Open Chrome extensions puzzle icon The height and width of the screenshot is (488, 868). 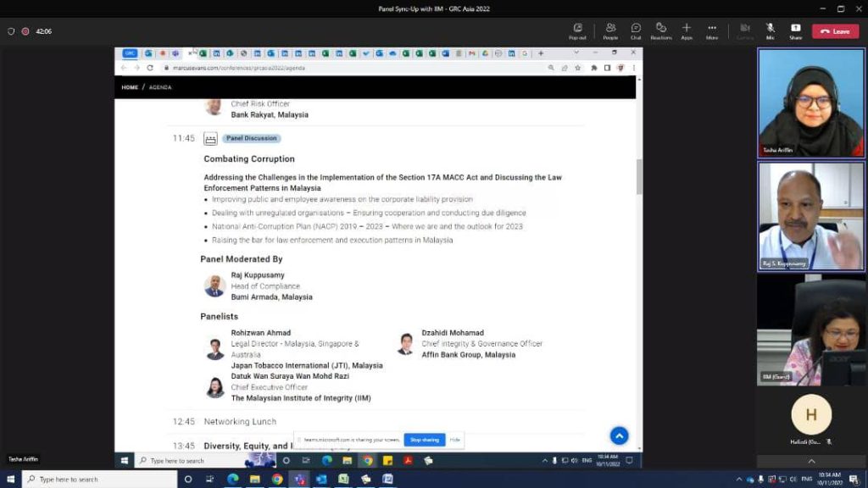pyautogui.click(x=594, y=68)
